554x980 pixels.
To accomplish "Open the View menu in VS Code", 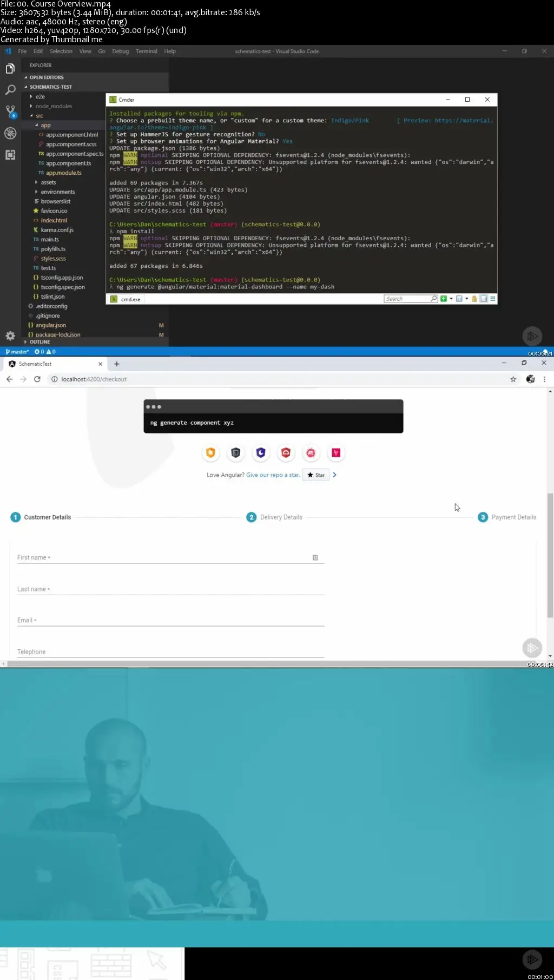I will [x=85, y=51].
